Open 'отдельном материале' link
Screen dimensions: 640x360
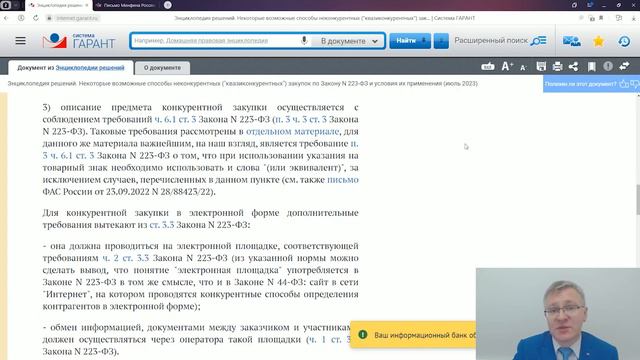(292, 131)
